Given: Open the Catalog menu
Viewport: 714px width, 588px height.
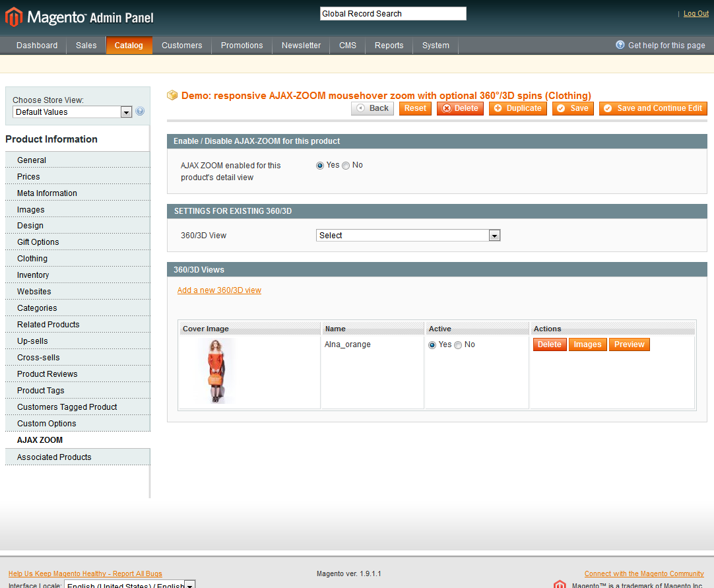Looking at the screenshot, I should click(129, 45).
